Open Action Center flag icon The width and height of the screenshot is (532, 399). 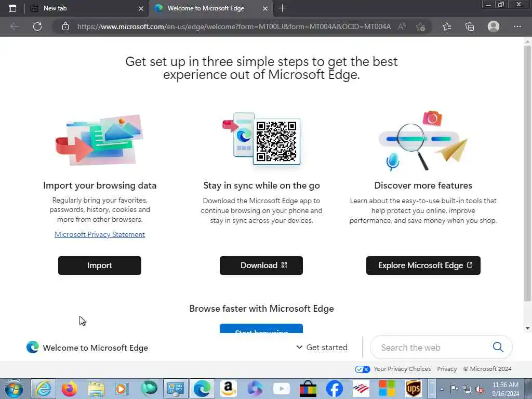coord(454,389)
